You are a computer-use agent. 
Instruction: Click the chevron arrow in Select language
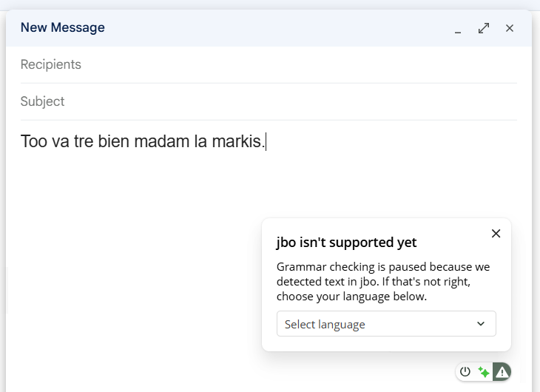tap(481, 324)
